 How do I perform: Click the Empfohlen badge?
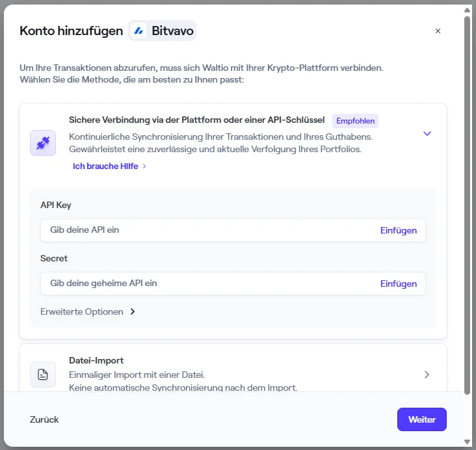point(355,121)
